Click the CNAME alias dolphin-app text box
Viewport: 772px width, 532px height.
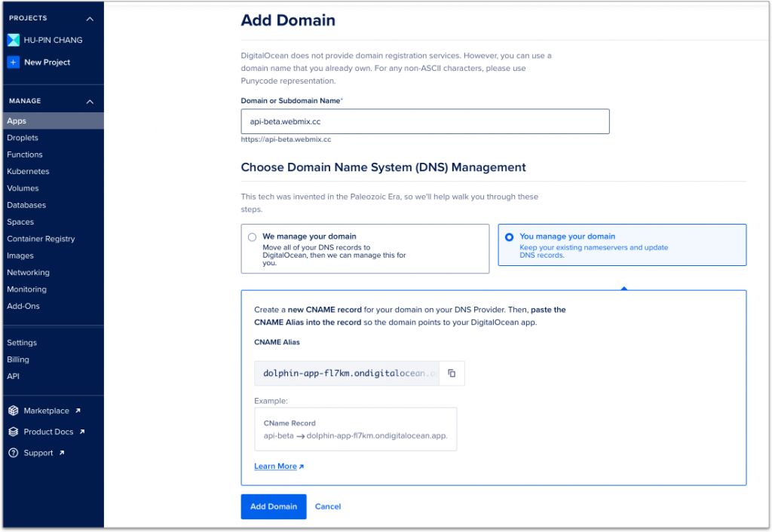pyautogui.click(x=347, y=373)
